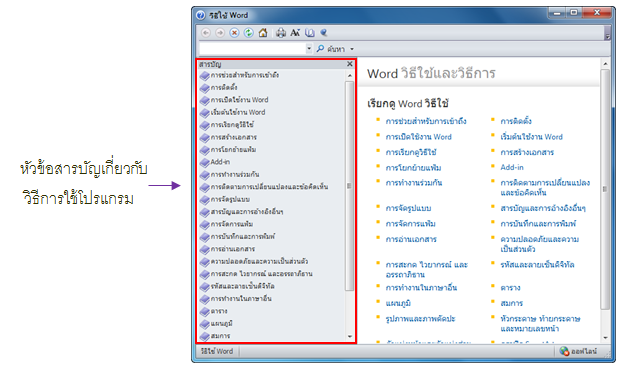Click the สารบัญ pane title
Viewport: 619px width, 365px height.
pyautogui.click(x=210, y=64)
